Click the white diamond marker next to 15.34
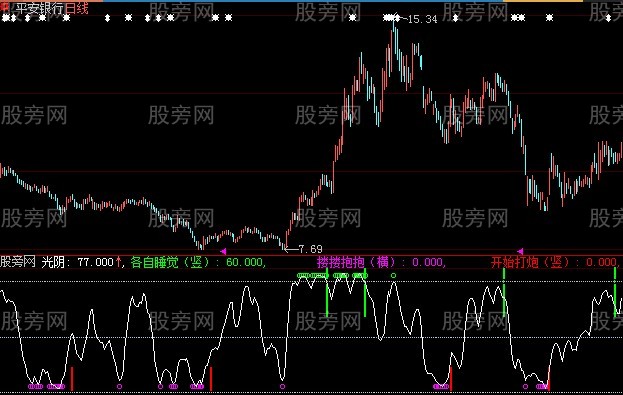The width and height of the screenshot is (623, 395). click(397, 17)
